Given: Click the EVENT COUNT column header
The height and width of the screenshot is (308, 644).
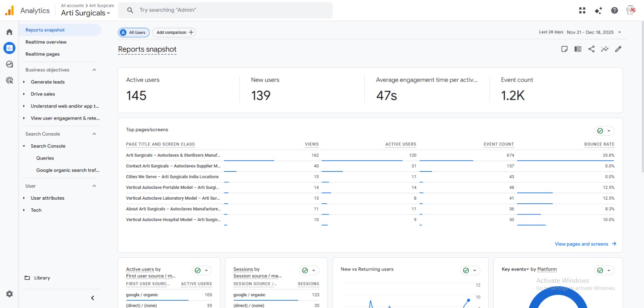Looking at the screenshot, I should [499, 144].
